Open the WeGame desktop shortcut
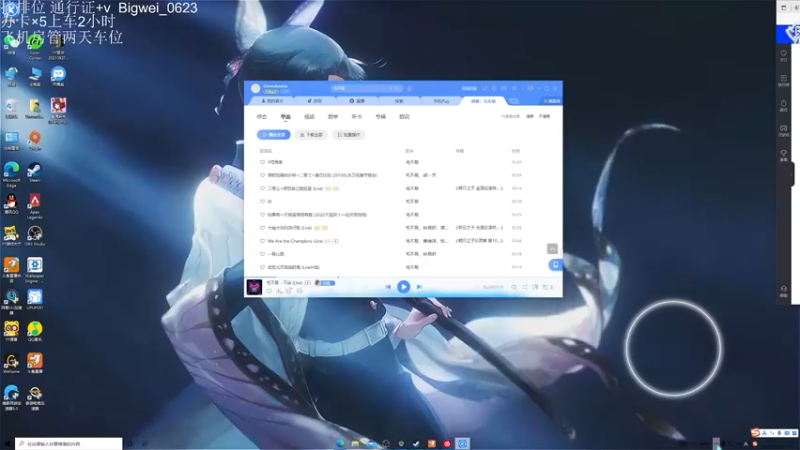This screenshot has width=800, height=450. tap(11, 363)
